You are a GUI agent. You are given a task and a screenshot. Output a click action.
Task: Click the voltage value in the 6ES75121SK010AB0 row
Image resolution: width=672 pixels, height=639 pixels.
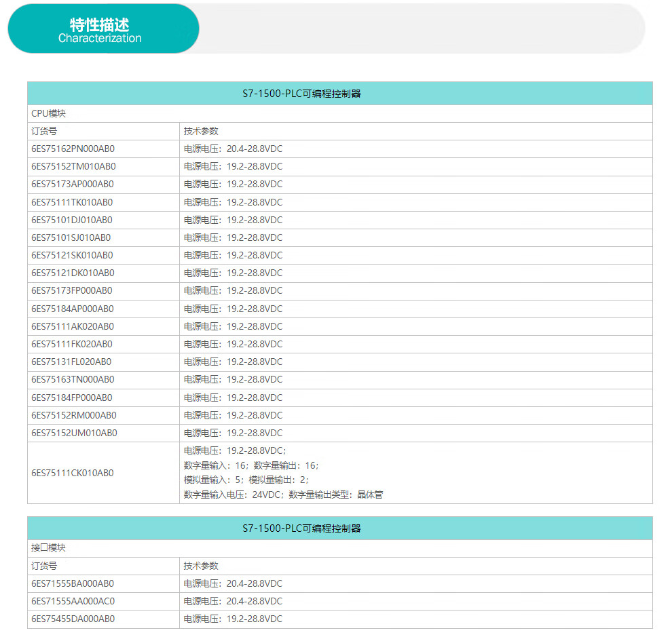[x=255, y=255]
